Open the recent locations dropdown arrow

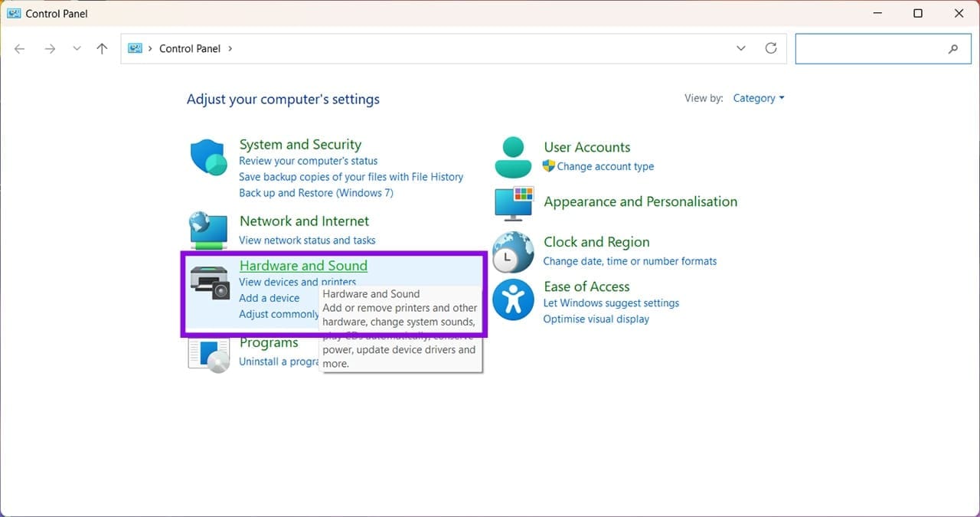(x=77, y=48)
